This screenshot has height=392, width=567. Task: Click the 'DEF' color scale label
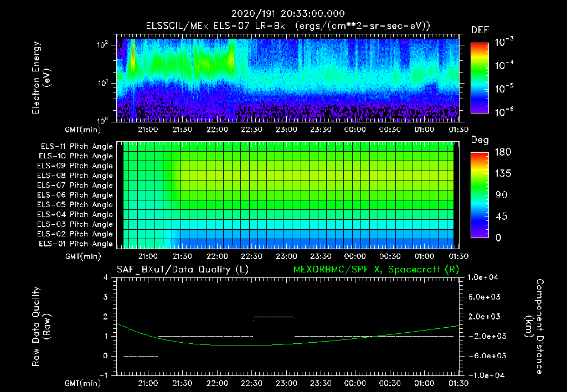tap(480, 30)
